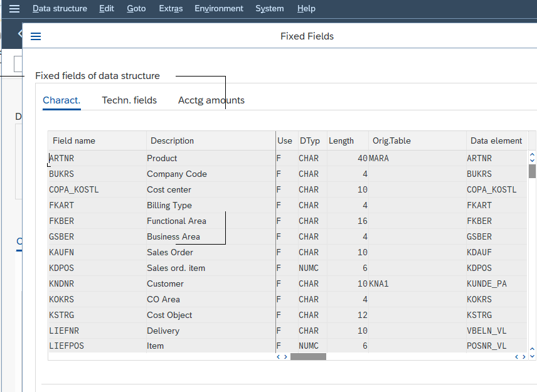Viewport: 537px width, 392px height.
Task: Click the length value 40 in ARTNR row
Action: [x=348, y=159]
